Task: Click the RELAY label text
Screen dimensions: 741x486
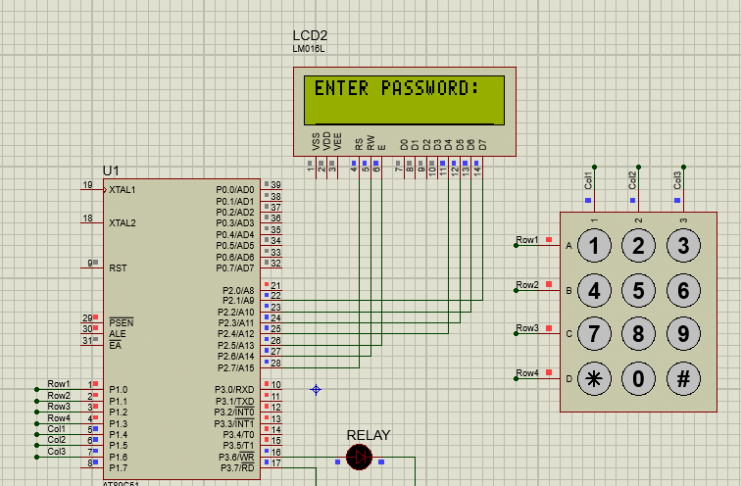Action: [368, 435]
